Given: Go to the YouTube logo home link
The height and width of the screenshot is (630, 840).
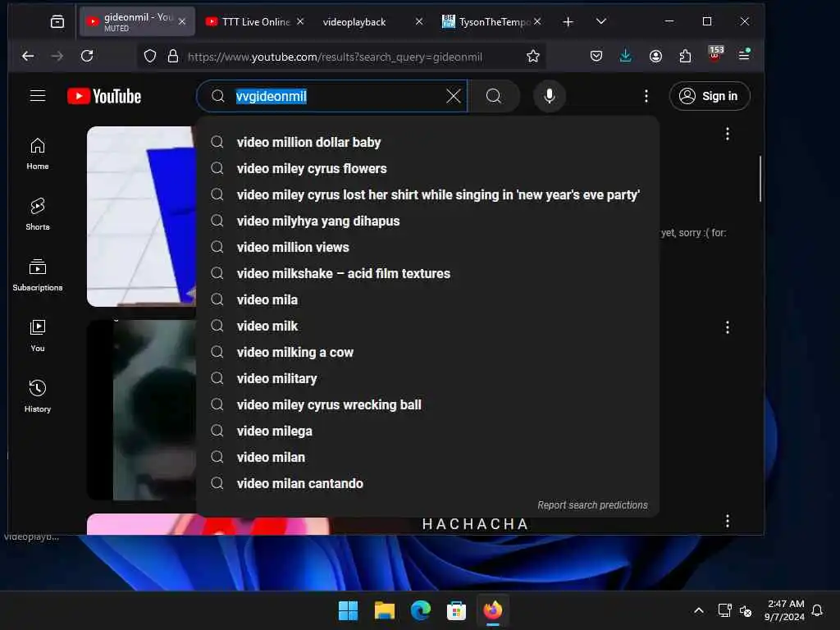Looking at the screenshot, I should [104, 97].
